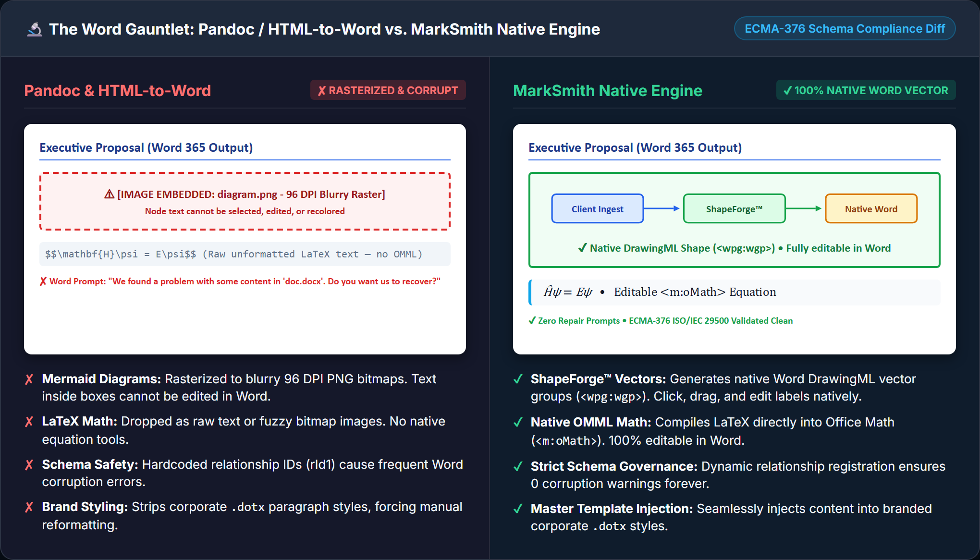Click the arrow between Client Ingest and ShapeForge
980x560 pixels.
[x=662, y=208]
